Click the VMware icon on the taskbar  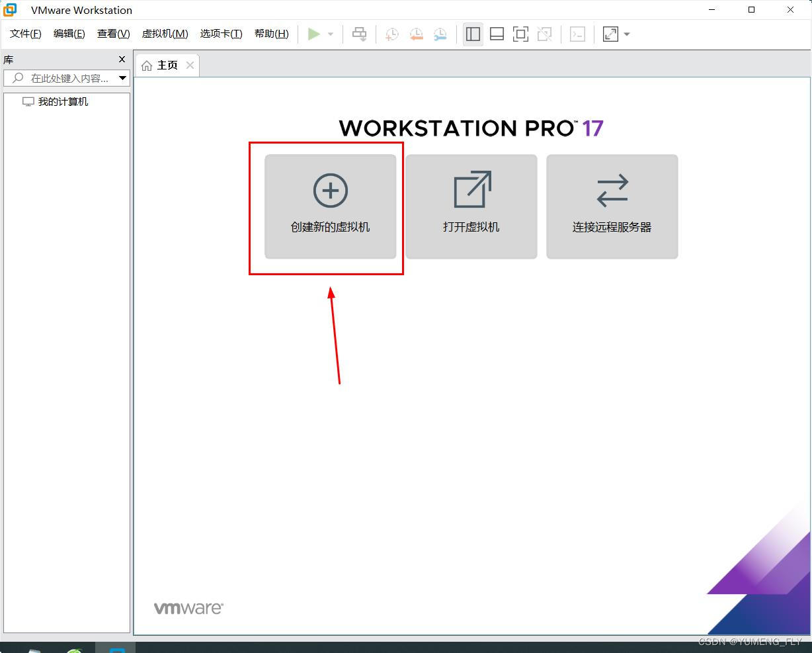[x=116, y=649]
